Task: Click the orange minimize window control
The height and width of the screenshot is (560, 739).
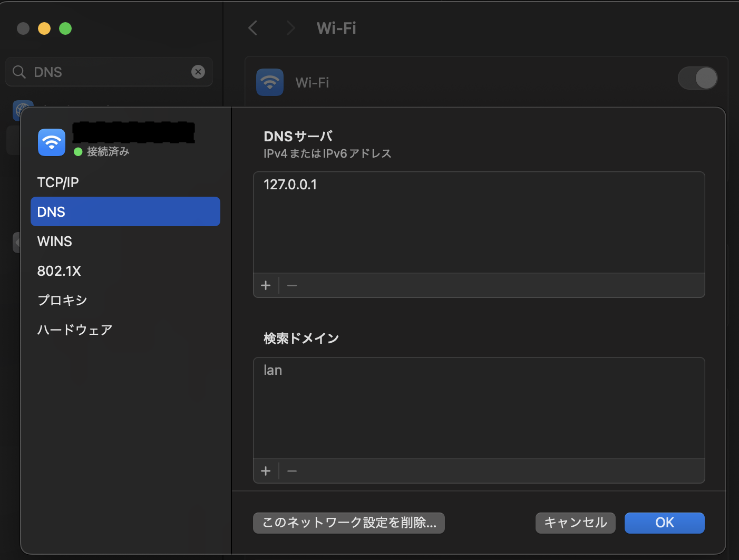Action: (x=44, y=28)
